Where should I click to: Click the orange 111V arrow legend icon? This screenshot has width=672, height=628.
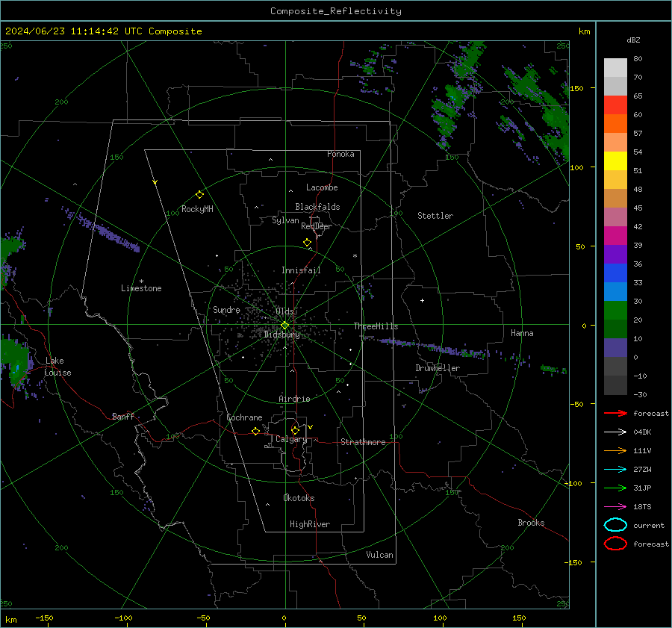pos(615,450)
